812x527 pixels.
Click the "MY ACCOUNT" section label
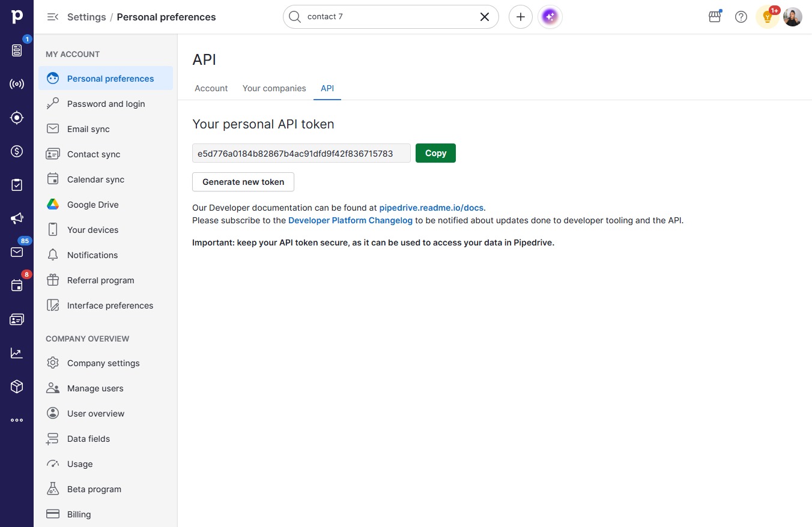coord(73,54)
